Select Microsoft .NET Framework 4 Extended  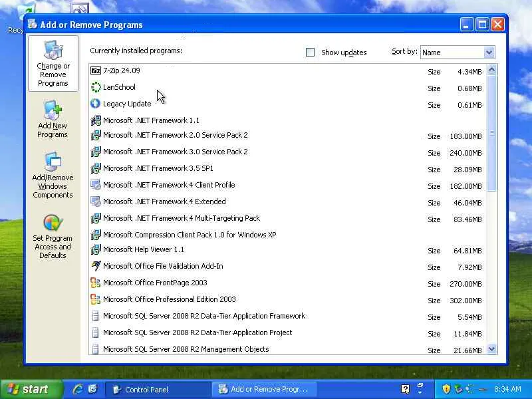click(x=288, y=201)
